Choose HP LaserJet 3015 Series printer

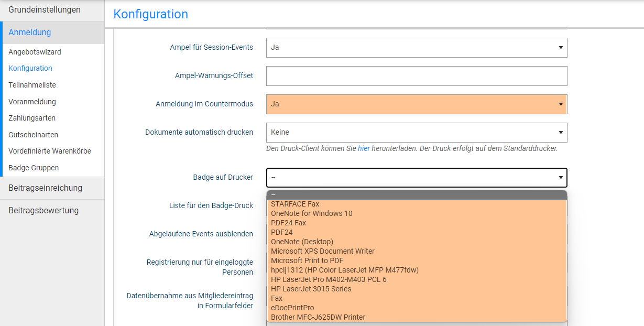pyautogui.click(x=311, y=289)
